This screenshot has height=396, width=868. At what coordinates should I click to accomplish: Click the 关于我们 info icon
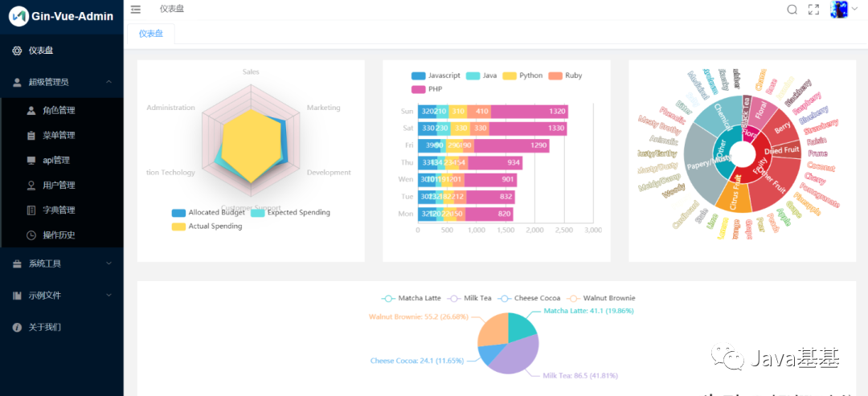tap(17, 328)
